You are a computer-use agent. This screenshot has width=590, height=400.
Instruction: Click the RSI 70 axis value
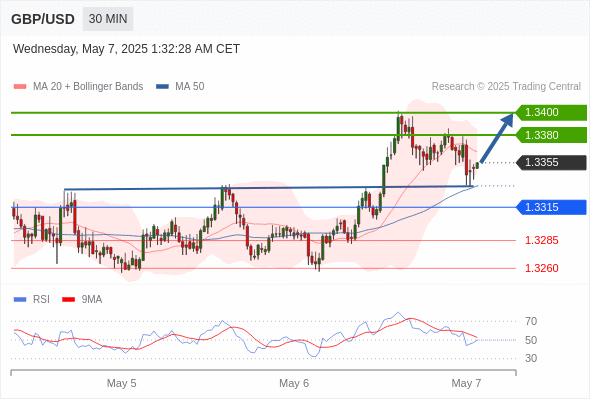pyautogui.click(x=531, y=321)
